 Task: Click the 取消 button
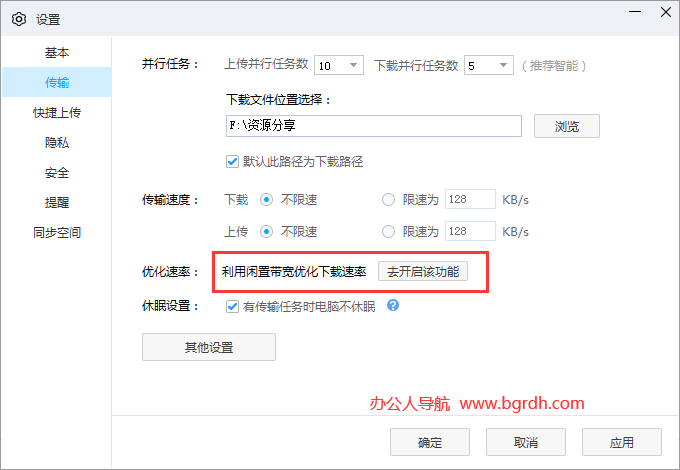point(526,442)
